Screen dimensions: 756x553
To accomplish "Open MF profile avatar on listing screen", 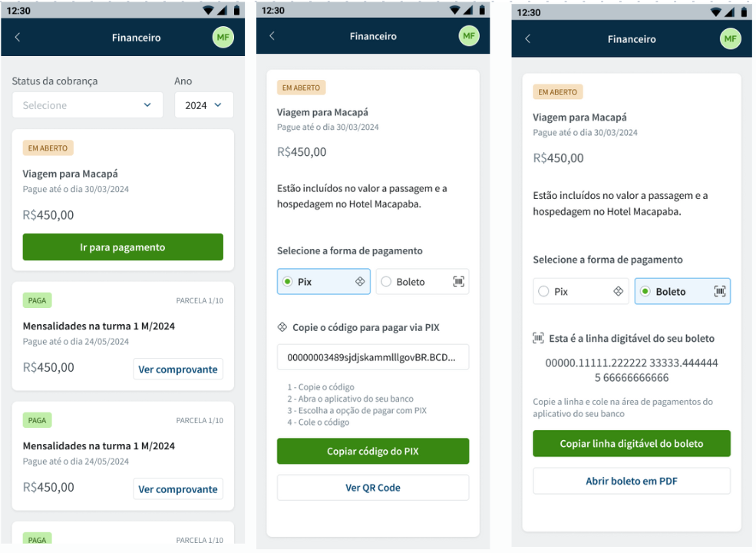I will coord(223,37).
